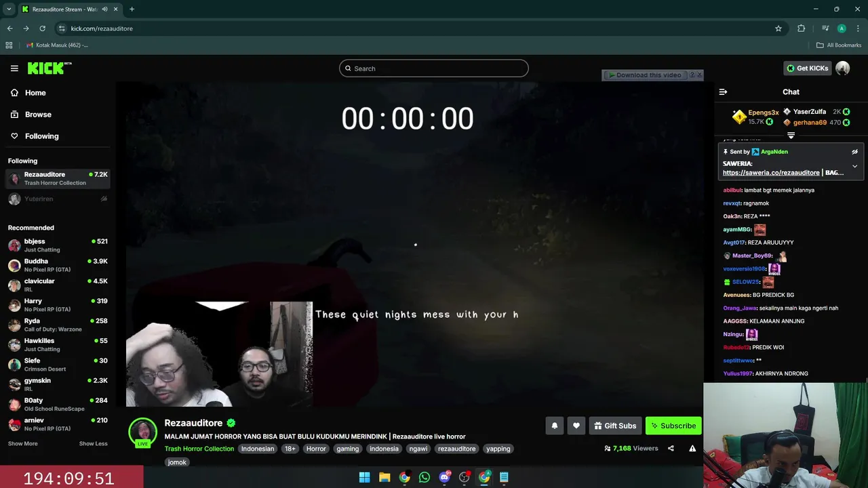Open the All Bookmarks folder
Image resolution: width=868 pixels, height=488 pixels.
point(839,45)
